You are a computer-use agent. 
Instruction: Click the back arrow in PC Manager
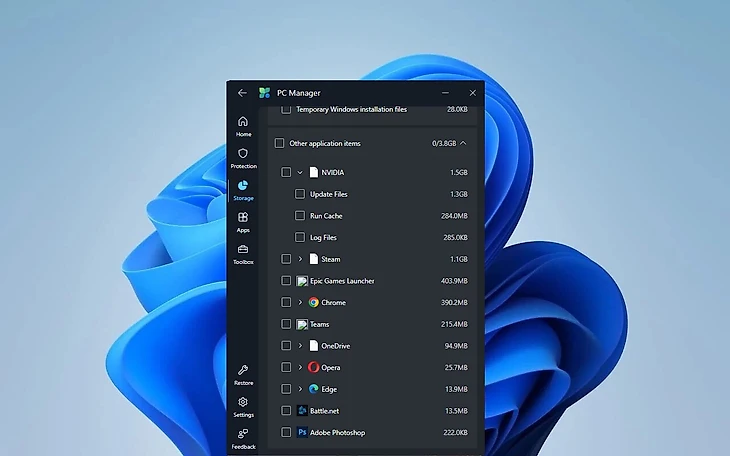242,93
